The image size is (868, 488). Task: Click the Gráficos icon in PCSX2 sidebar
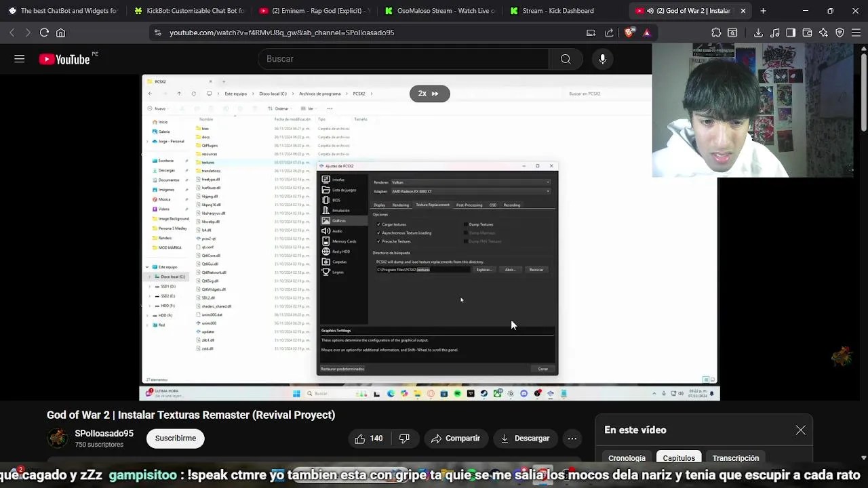pyautogui.click(x=326, y=220)
